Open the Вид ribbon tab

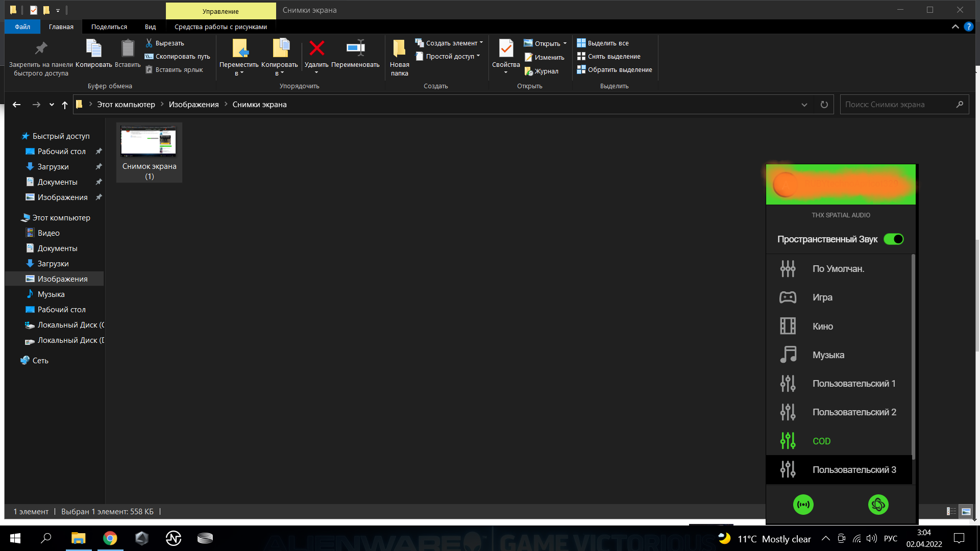[150, 27]
